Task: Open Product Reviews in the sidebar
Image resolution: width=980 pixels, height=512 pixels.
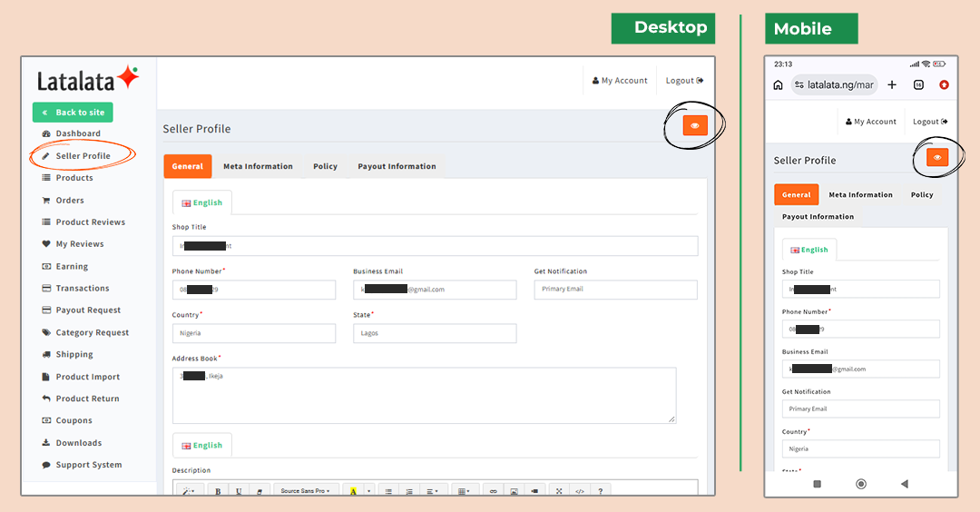Action: tap(83, 222)
